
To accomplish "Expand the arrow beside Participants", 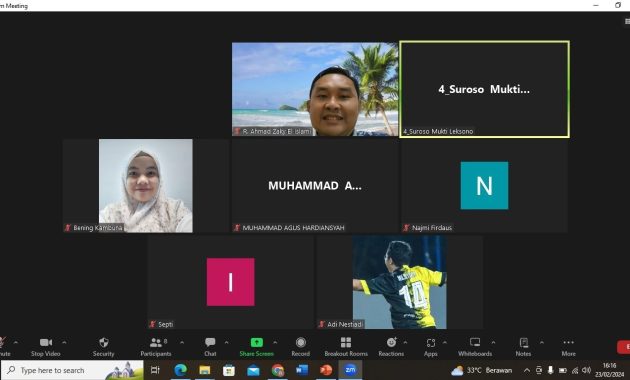I will [x=182, y=343].
